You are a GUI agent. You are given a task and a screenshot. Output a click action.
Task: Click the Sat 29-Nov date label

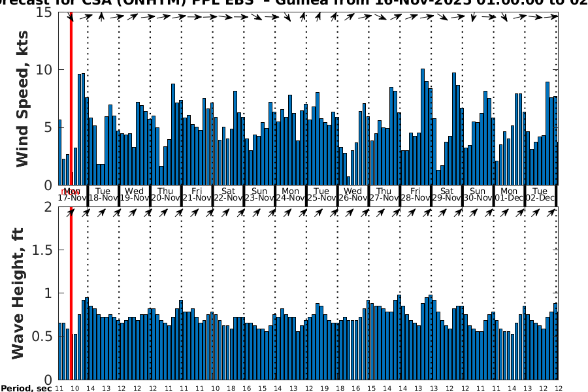447,195
